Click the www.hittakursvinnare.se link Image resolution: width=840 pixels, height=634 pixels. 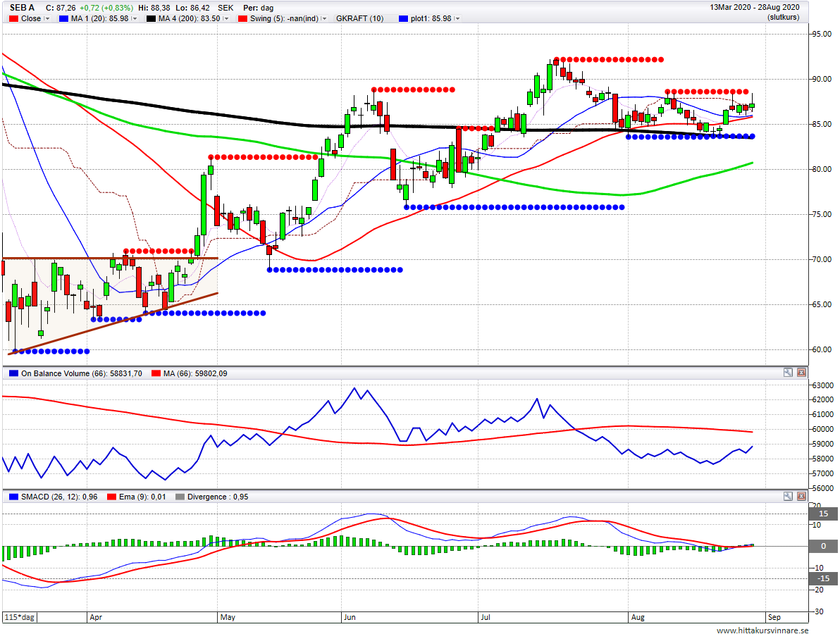pos(762,630)
